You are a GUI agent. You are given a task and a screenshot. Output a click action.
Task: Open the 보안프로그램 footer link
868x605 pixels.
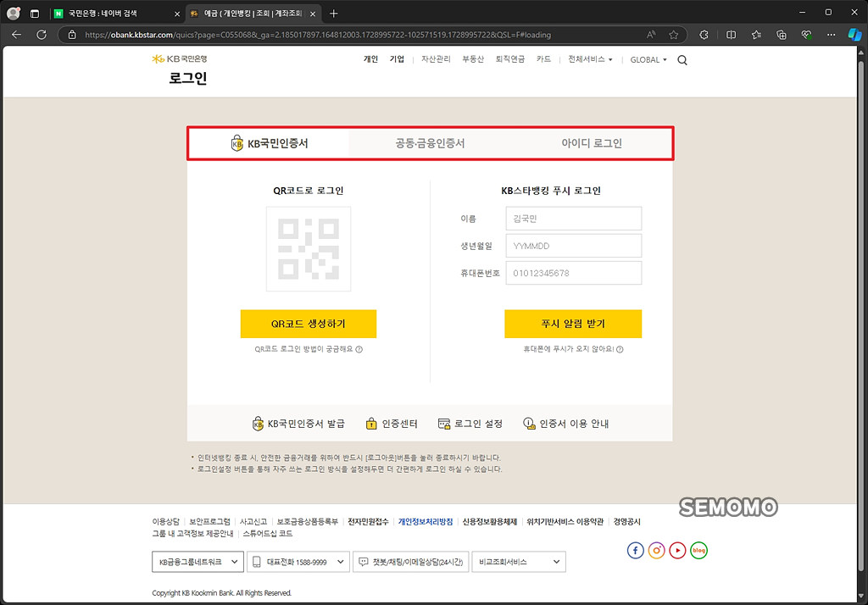pyautogui.click(x=209, y=521)
